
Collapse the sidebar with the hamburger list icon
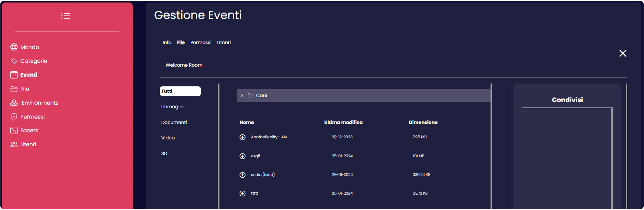[66, 16]
